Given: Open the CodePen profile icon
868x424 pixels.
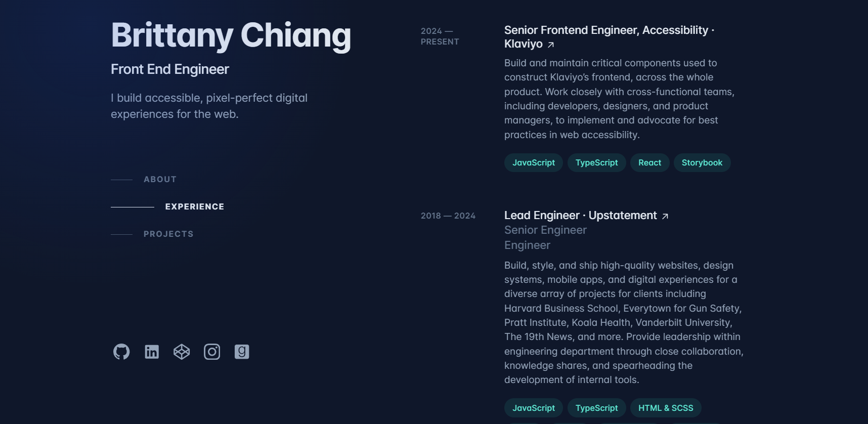Looking at the screenshot, I should (182, 352).
